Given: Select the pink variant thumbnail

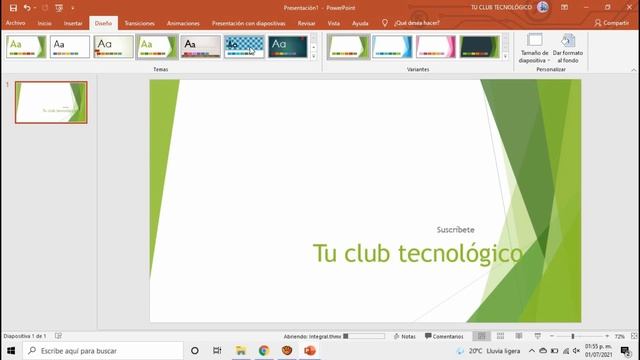Looking at the screenshot, I should (x=436, y=47).
